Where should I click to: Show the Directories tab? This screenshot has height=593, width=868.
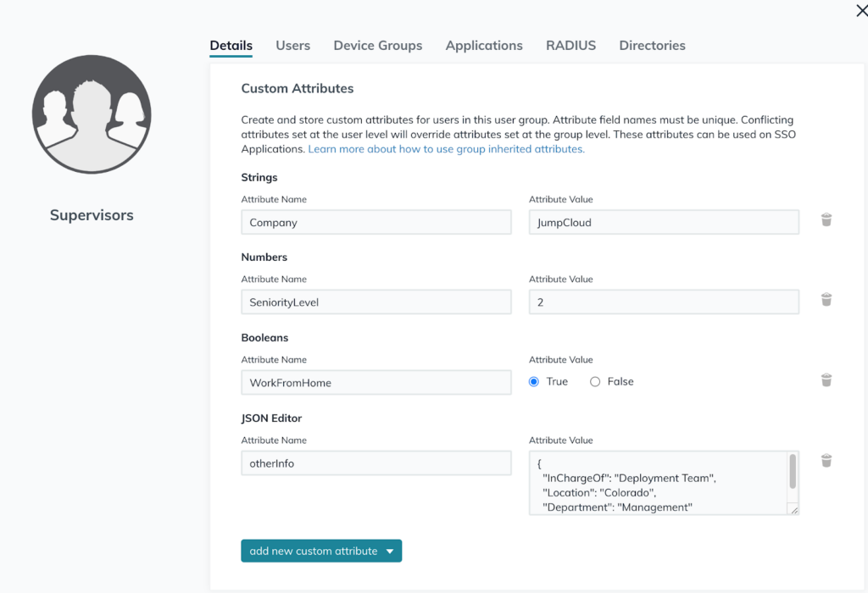click(653, 46)
